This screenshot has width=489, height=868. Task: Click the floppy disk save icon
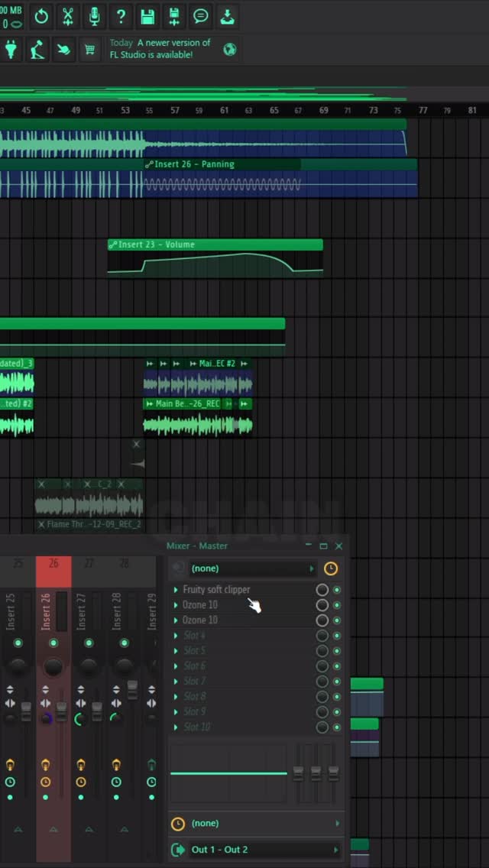148,16
